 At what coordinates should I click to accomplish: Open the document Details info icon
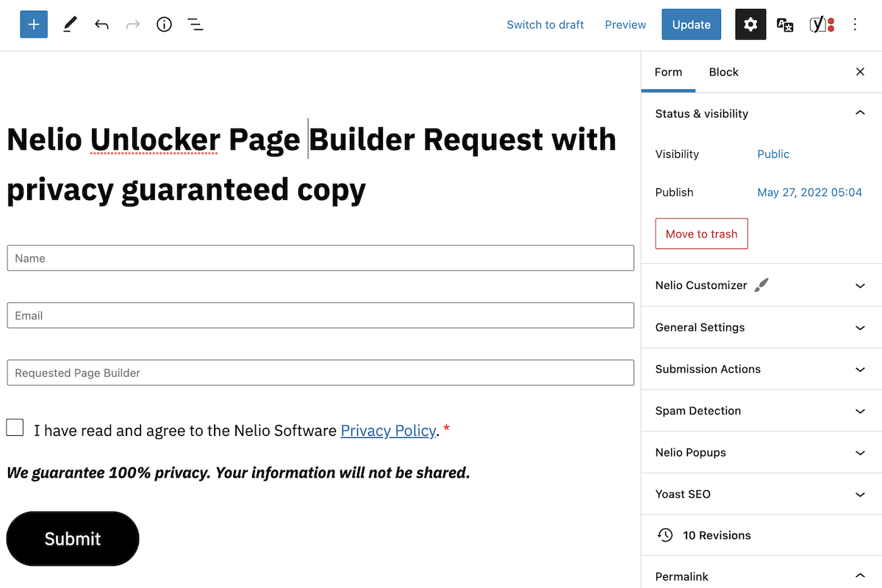(x=164, y=24)
